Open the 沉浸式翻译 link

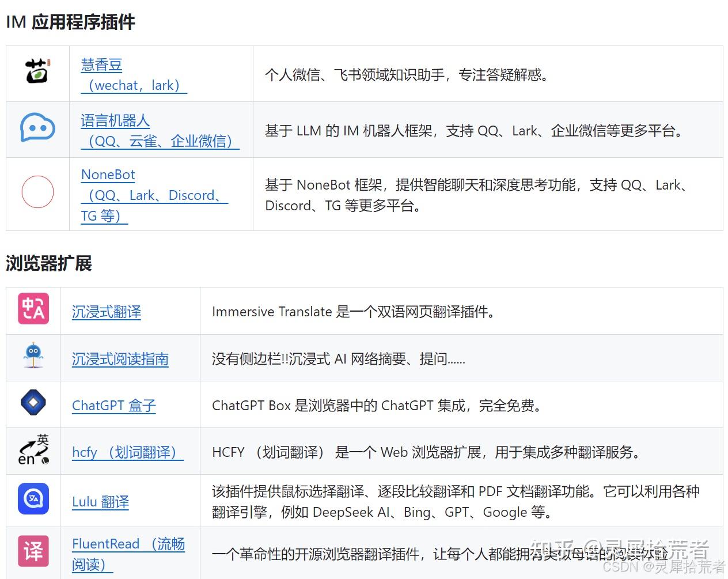tap(107, 312)
